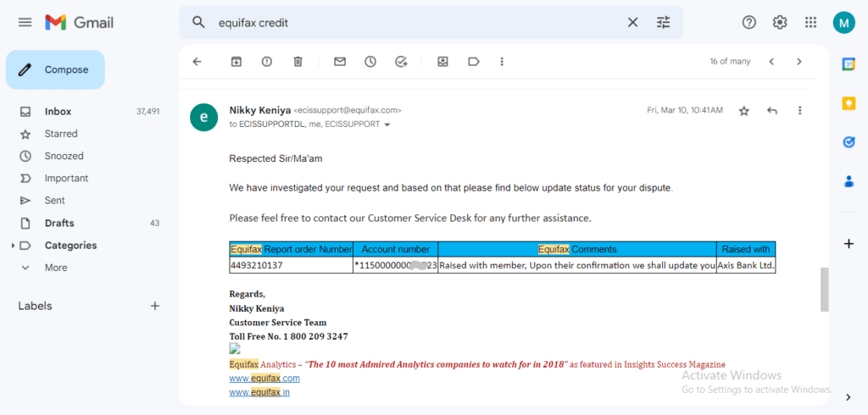Click the email body vertical scrollbar

(824, 290)
